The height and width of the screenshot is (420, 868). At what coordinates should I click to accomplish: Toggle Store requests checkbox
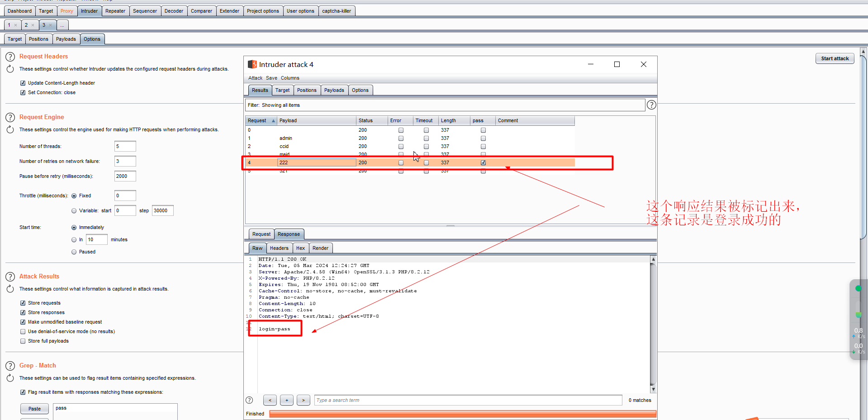click(x=23, y=303)
